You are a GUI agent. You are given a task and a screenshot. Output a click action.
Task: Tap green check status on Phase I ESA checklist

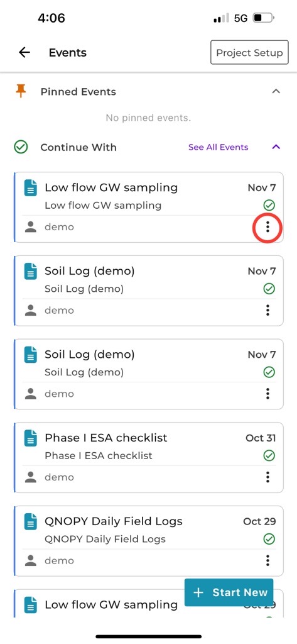(269, 455)
